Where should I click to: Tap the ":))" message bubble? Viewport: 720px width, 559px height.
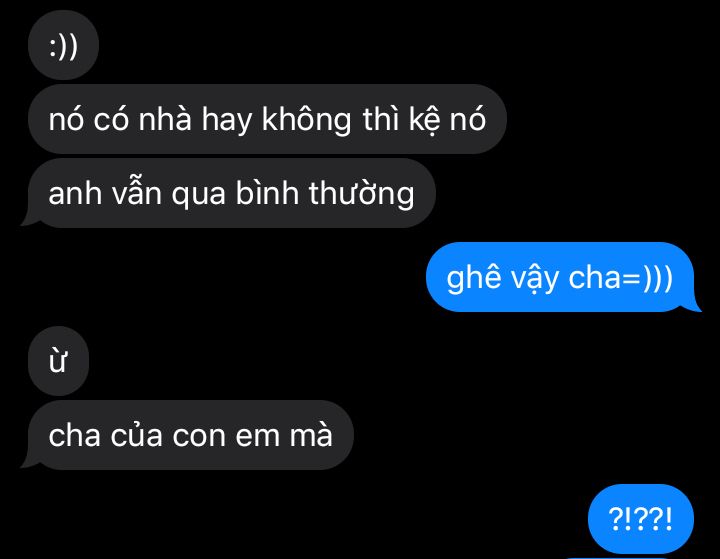tap(63, 45)
